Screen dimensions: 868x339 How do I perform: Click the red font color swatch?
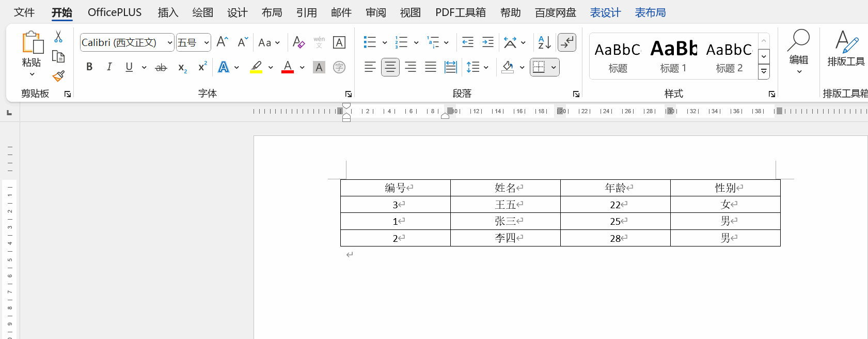[288, 67]
